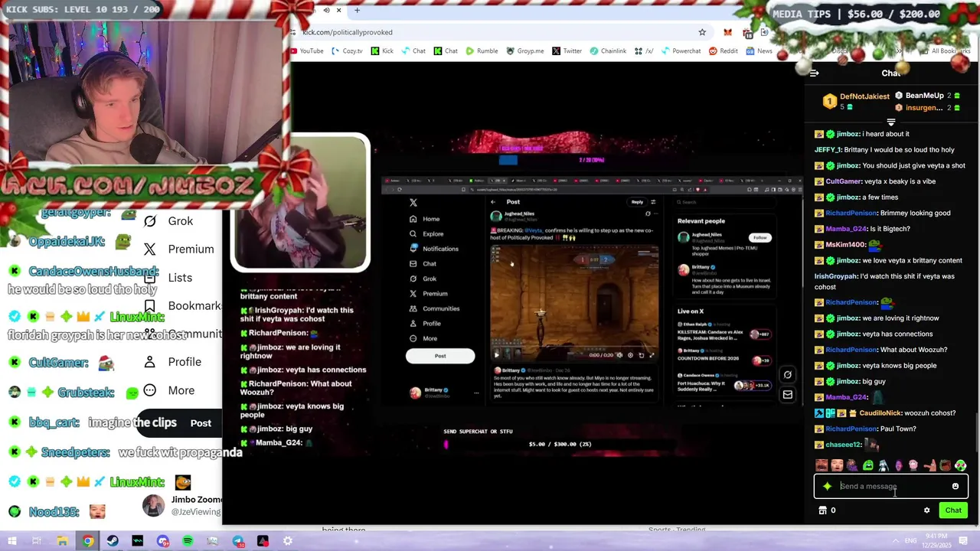This screenshot has width=980, height=551.
Task: Open the YouTube bookmark
Action: click(306, 51)
